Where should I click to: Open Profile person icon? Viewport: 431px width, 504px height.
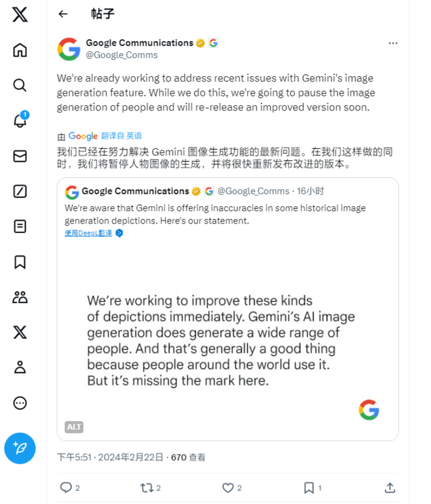pyautogui.click(x=20, y=367)
